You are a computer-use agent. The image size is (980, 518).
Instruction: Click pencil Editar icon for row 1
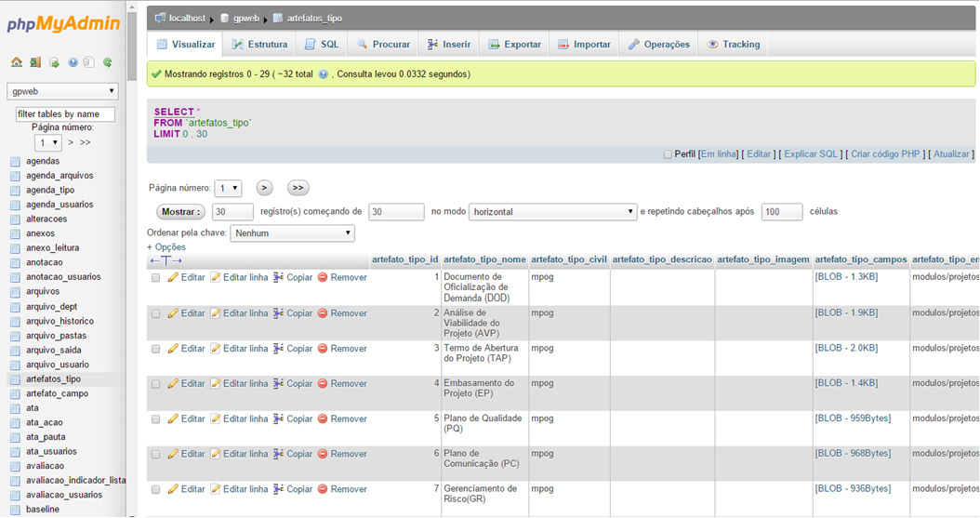pyautogui.click(x=173, y=277)
